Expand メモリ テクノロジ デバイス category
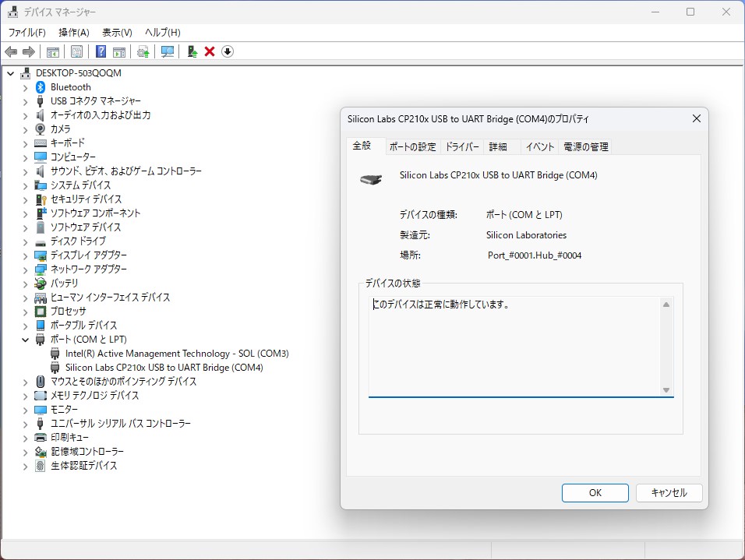Image resolution: width=745 pixels, height=560 pixels. [25, 396]
